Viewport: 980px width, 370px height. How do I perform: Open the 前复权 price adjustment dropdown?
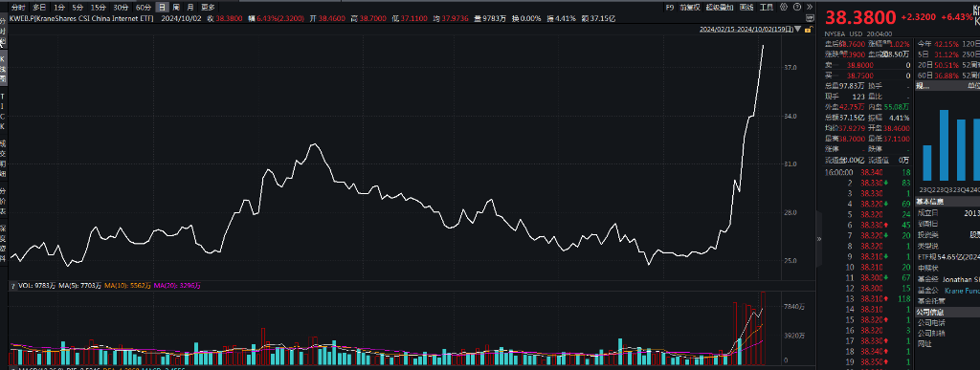click(691, 8)
